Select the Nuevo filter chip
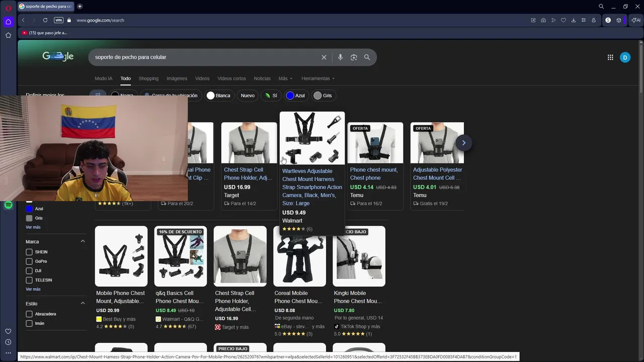The width and height of the screenshot is (644, 362). coord(248,96)
